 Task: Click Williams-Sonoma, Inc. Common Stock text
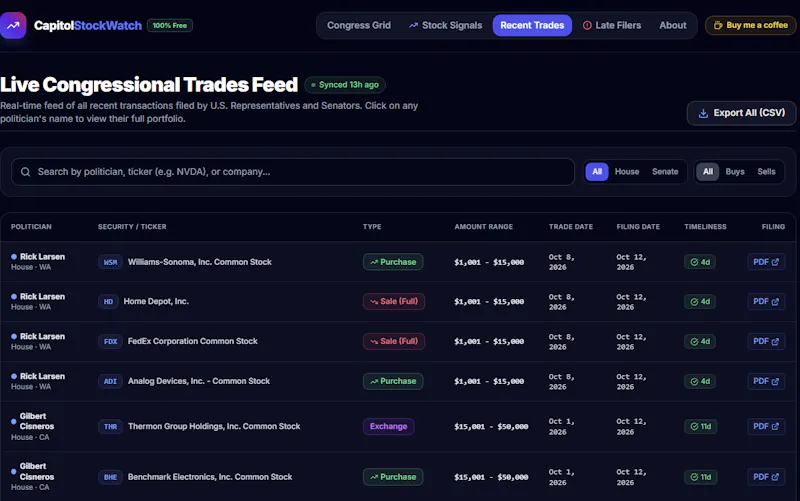click(199, 262)
